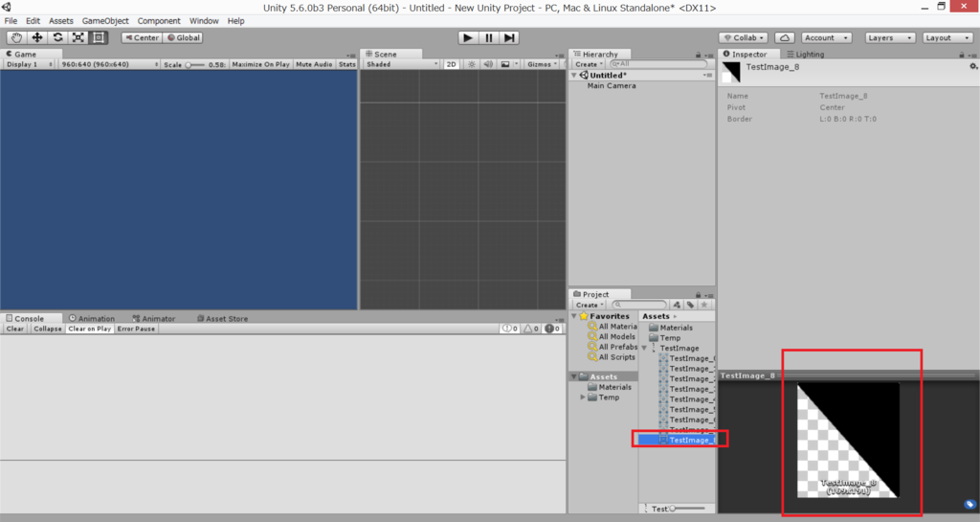Expand the Temp folder in Project tree
980x522 pixels.
[583, 397]
